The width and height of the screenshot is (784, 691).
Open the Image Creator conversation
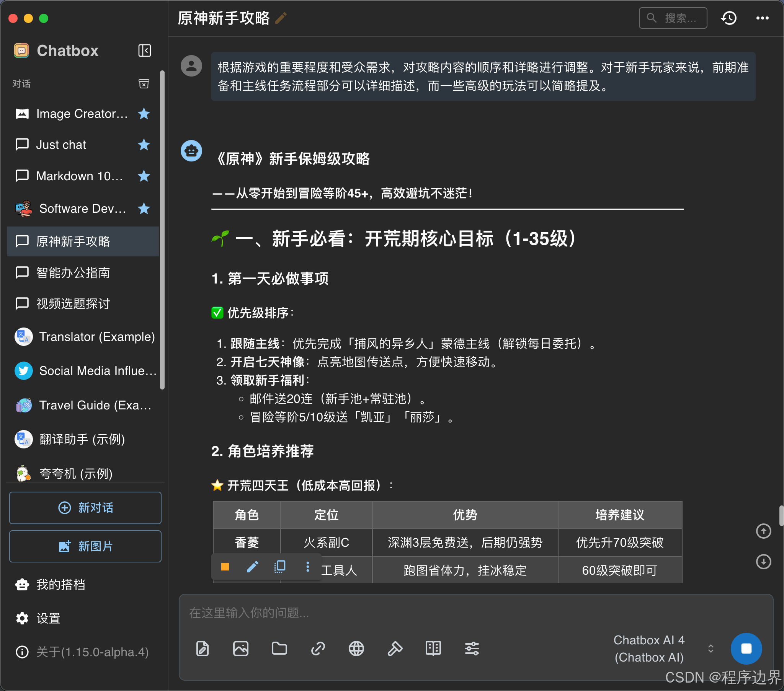pos(83,114)
